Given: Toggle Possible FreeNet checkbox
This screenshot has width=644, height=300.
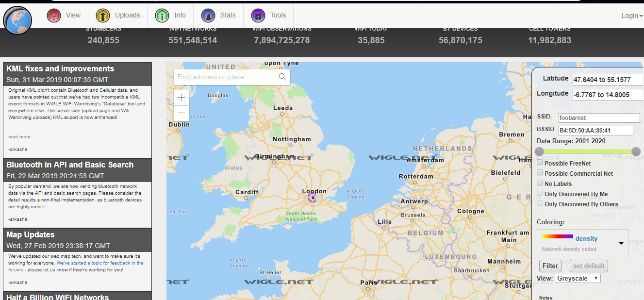Looking at the screenshot, I should (540, 163).
